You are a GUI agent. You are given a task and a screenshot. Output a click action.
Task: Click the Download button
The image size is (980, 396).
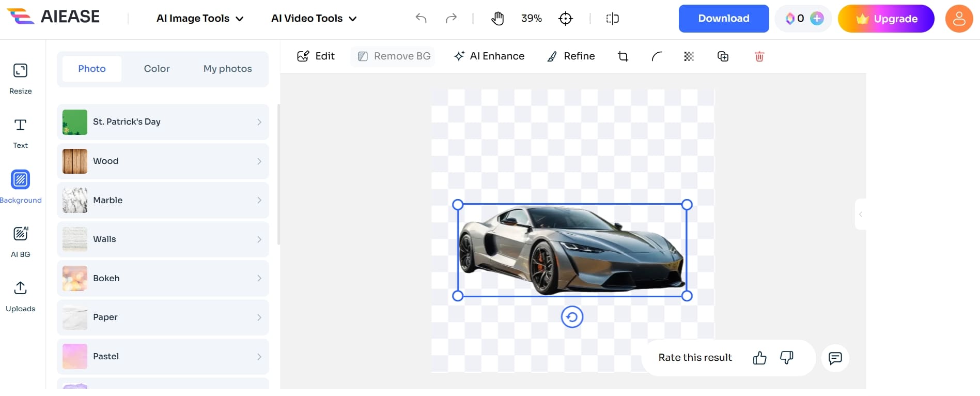pos(724,19)
